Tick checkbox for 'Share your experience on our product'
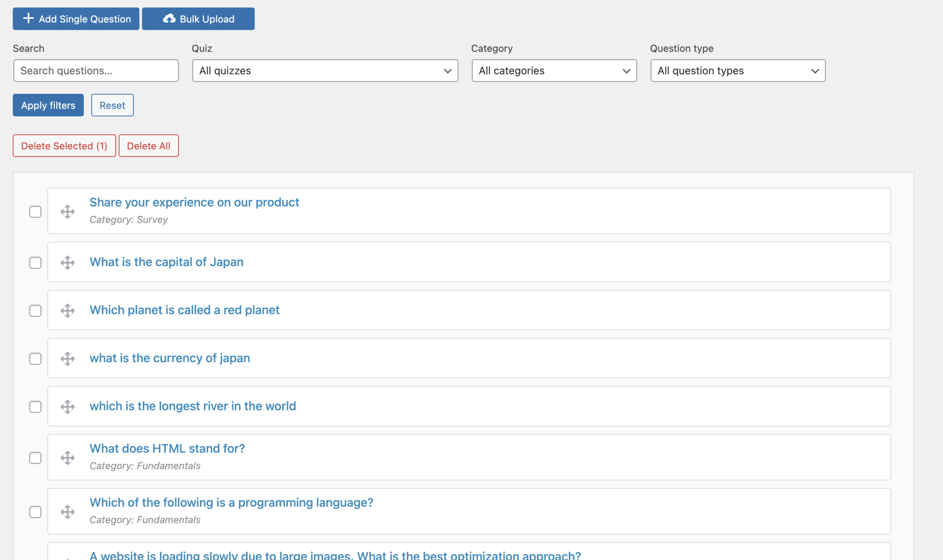The image size is (943, 560). pos(35,212)
